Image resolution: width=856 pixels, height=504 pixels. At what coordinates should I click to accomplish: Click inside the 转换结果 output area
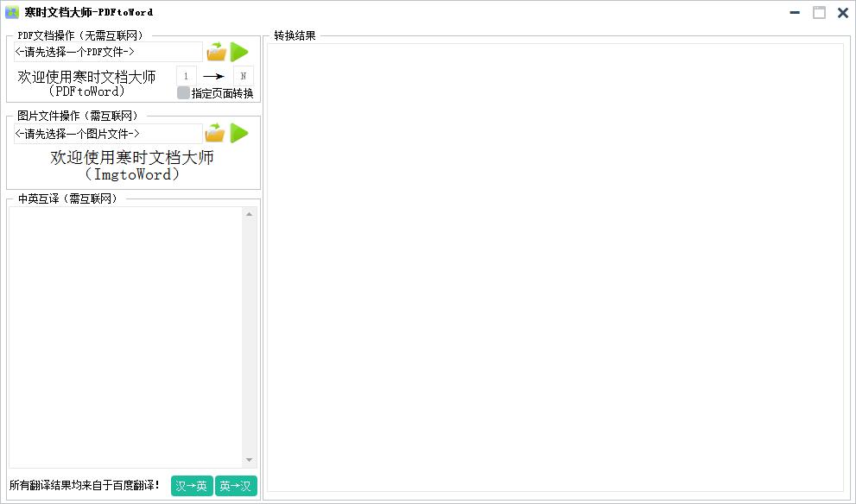tap(555, 268)
